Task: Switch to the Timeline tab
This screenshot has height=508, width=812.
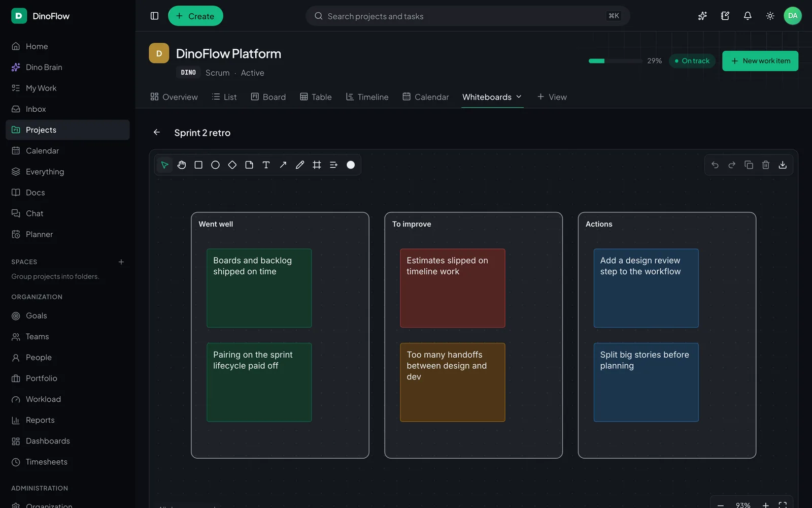Action: 367,97
